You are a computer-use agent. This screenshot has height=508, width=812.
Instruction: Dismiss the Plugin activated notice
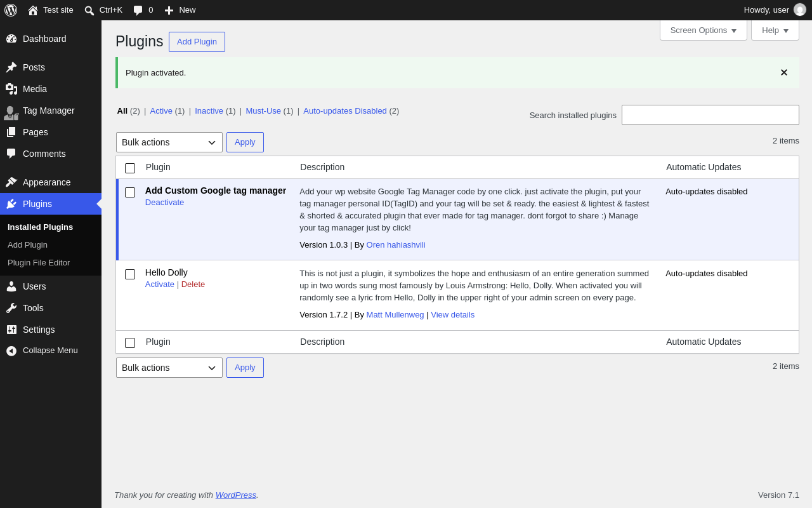[x=784, y=72]
